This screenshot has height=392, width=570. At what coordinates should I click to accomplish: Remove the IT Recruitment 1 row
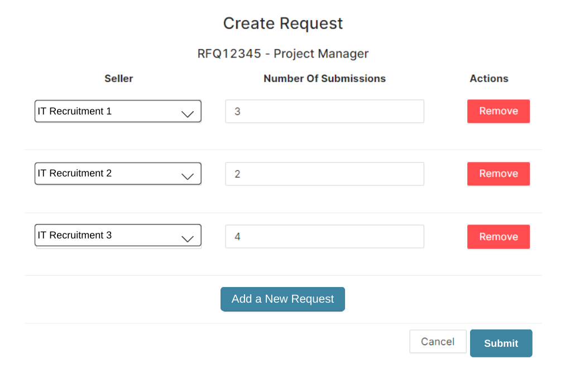coord(499,111)
